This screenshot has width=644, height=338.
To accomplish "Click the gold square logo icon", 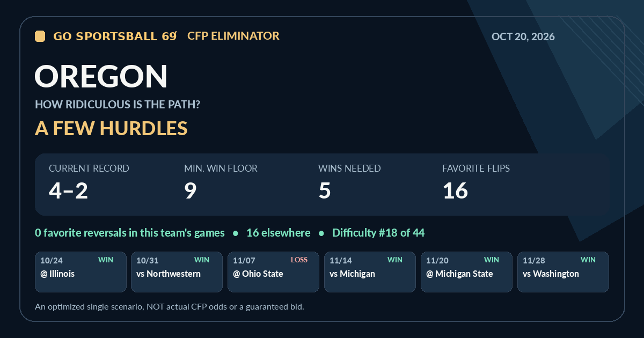I will pyautogui.click(x=40, y=36).
